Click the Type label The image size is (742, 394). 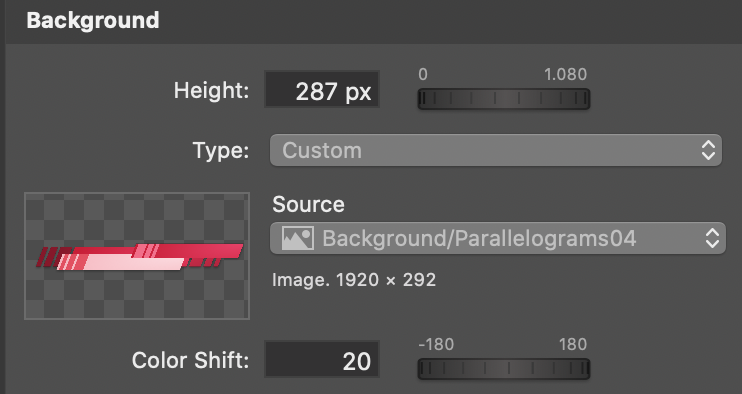(221, 151)
